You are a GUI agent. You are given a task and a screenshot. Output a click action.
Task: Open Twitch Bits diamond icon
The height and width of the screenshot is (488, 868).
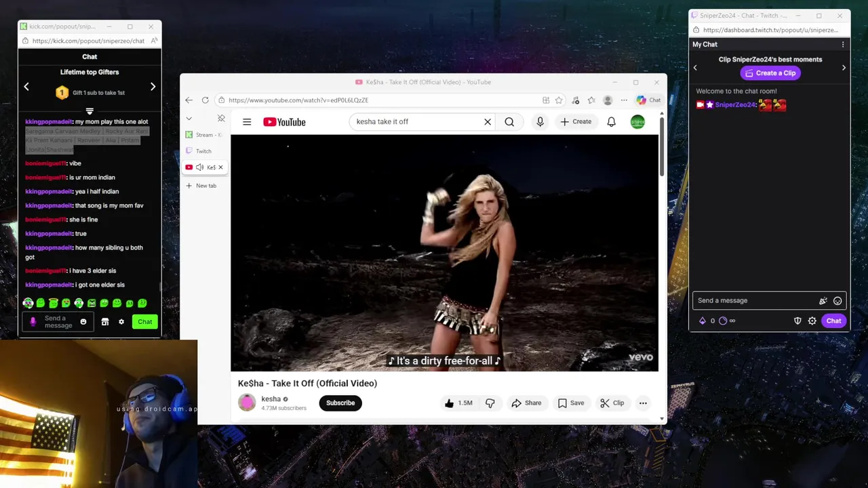pos(703,321)
